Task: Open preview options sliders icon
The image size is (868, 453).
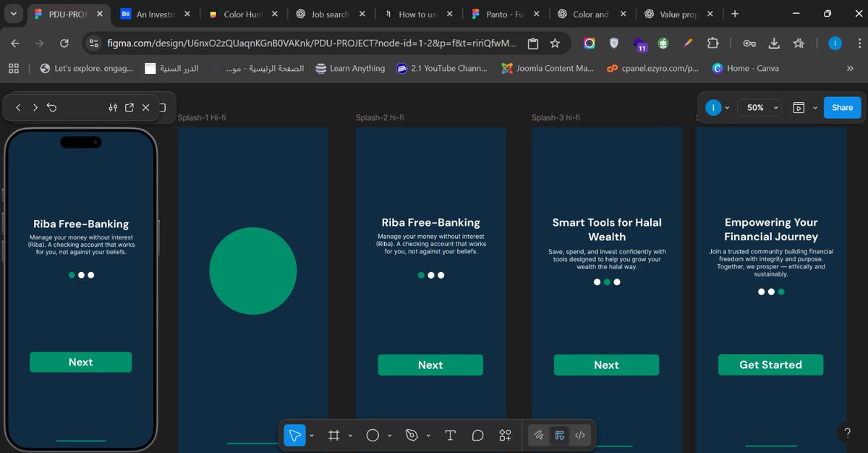Action: tap(112, 107)
